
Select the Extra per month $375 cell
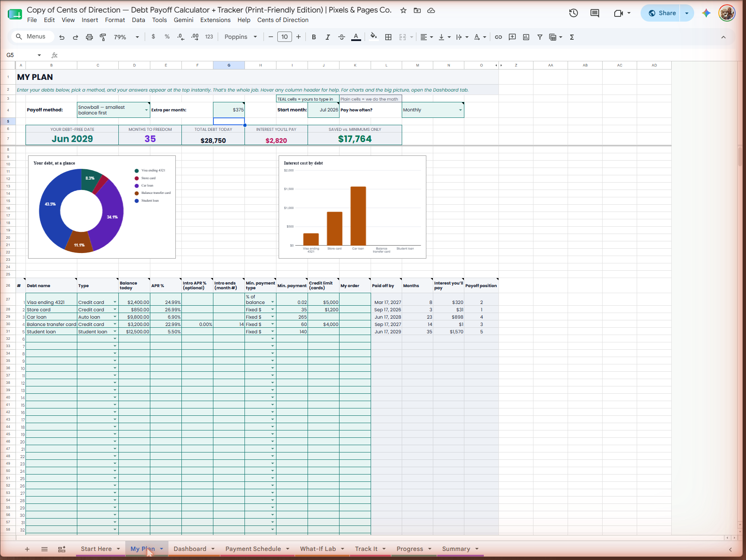[x=229, y=110]
